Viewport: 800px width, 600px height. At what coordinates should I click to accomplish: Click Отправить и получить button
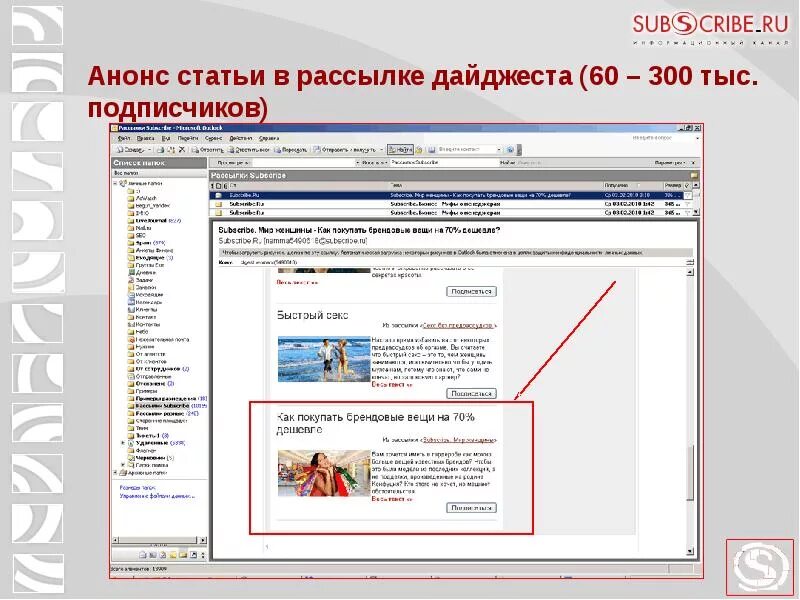(345, 150)
